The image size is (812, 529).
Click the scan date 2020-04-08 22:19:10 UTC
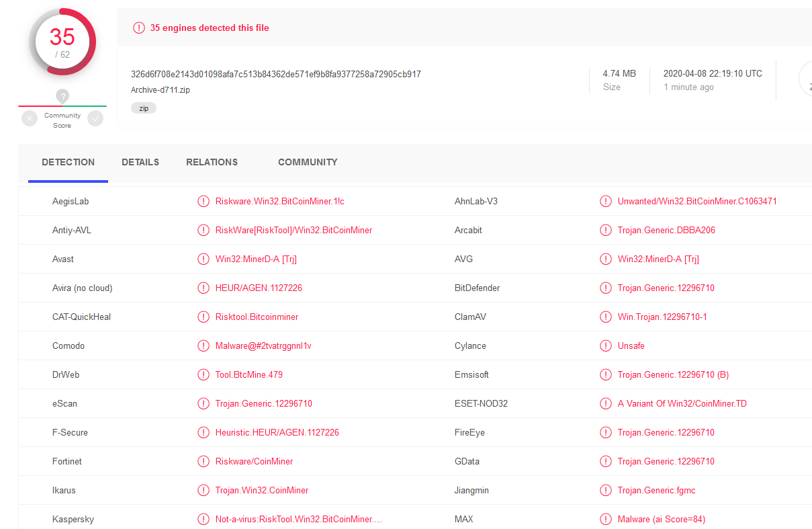click(x=713, y=73)
